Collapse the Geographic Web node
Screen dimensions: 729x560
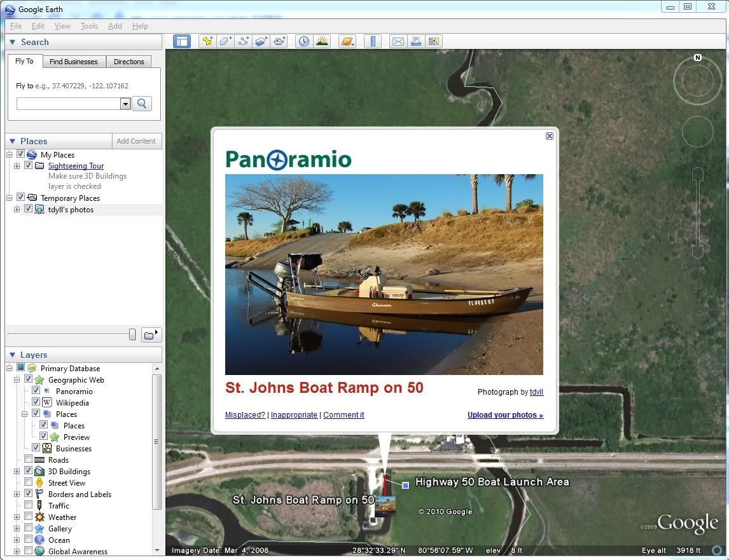[x=17, y=379]
